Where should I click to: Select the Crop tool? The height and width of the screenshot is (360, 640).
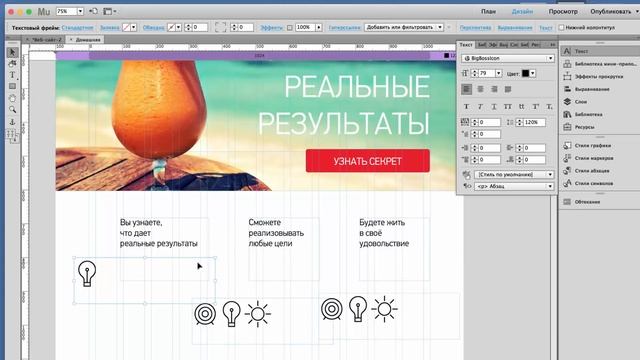click(12, 64)
